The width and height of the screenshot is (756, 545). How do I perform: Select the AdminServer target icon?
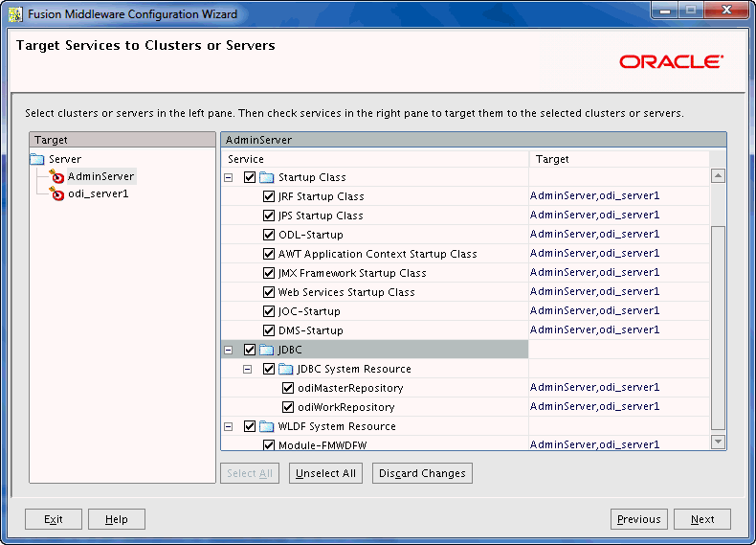[x=56, y=176]
